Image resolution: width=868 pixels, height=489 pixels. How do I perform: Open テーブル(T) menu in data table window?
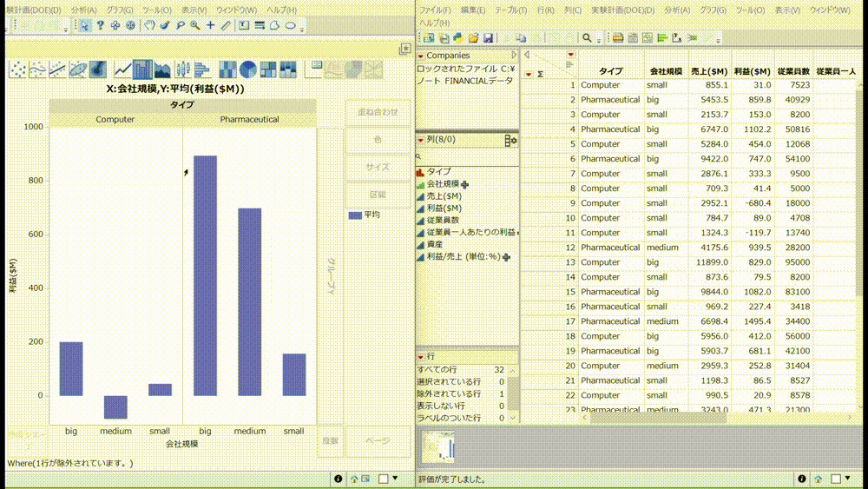(510, 10)
